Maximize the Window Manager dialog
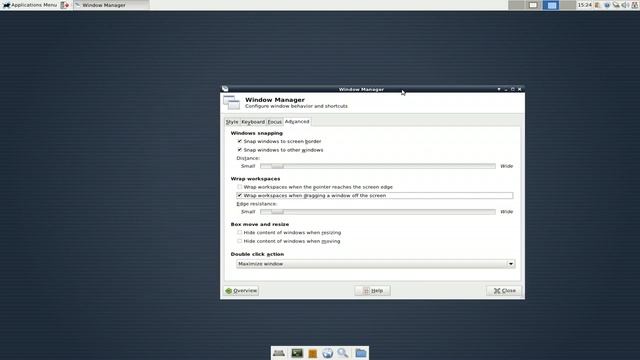640x360 pixels. point(513,89)
